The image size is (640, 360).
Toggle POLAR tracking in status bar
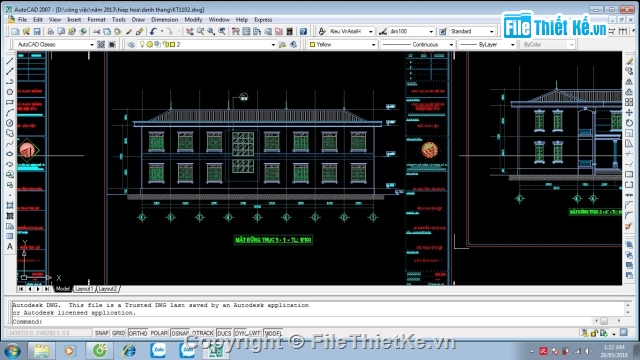tap(159, 333)
